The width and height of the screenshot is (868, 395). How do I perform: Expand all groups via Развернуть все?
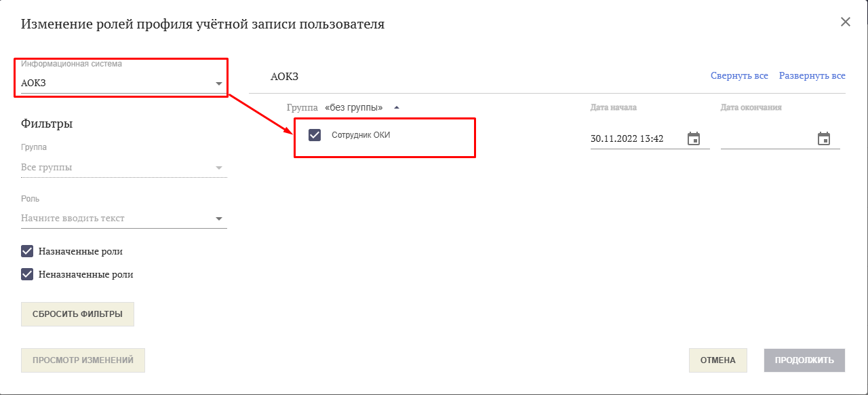(x=812, y=75)
